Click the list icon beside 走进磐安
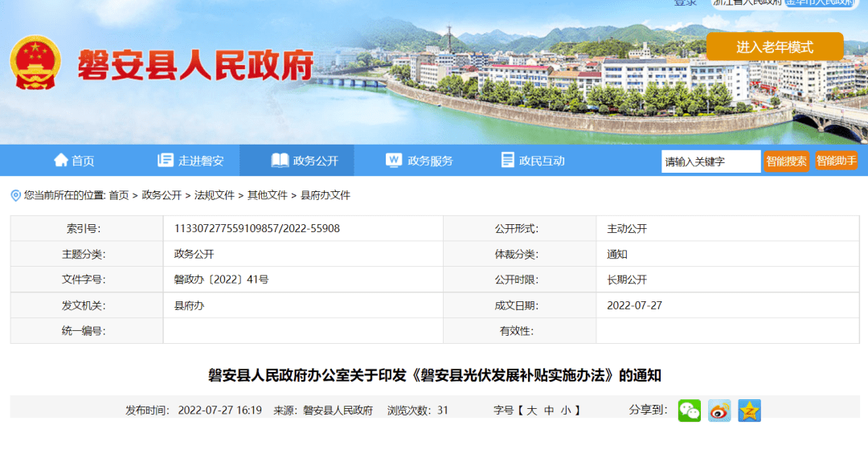 click(166, 161)
